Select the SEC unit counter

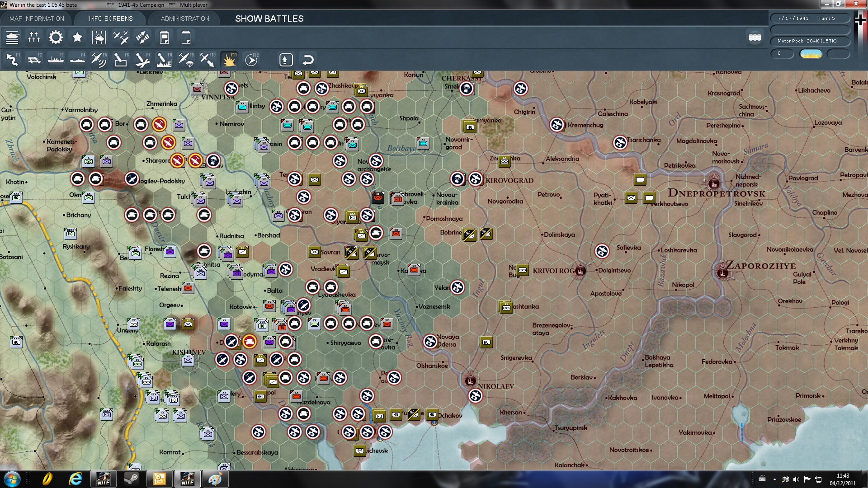(260, 396)
